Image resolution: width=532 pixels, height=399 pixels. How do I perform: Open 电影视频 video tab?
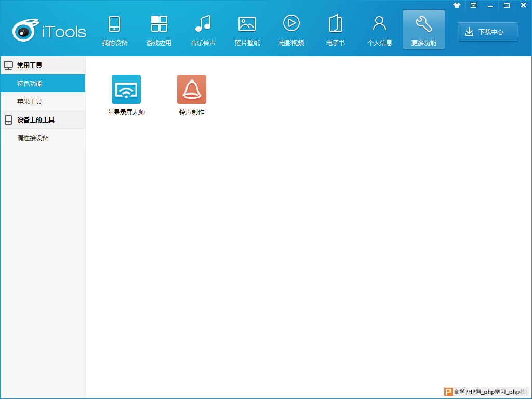pos(291,31)
